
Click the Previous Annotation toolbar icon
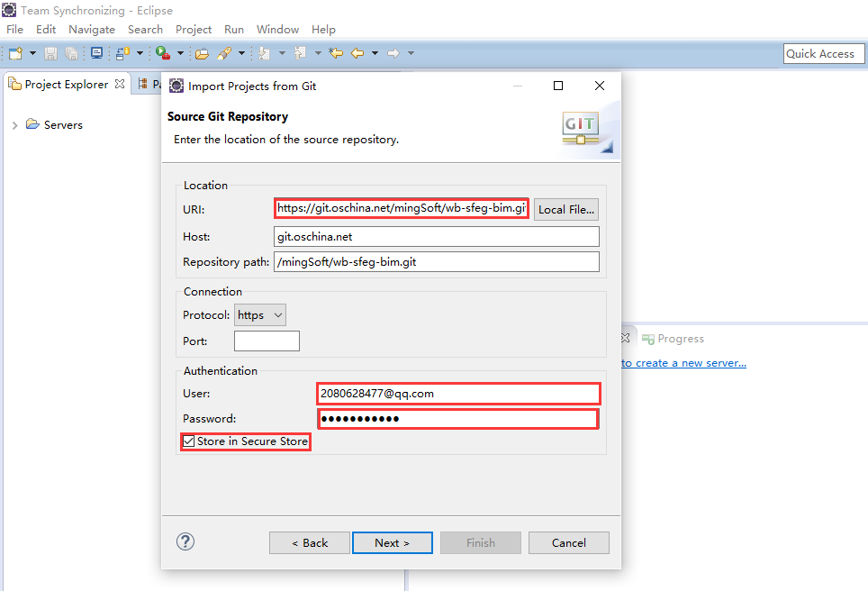coord(300,53)
